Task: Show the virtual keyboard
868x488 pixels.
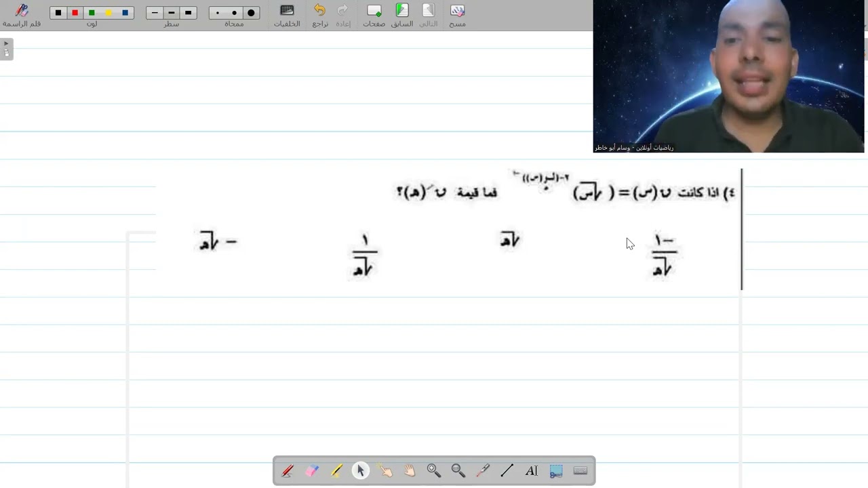Action: 580,470
